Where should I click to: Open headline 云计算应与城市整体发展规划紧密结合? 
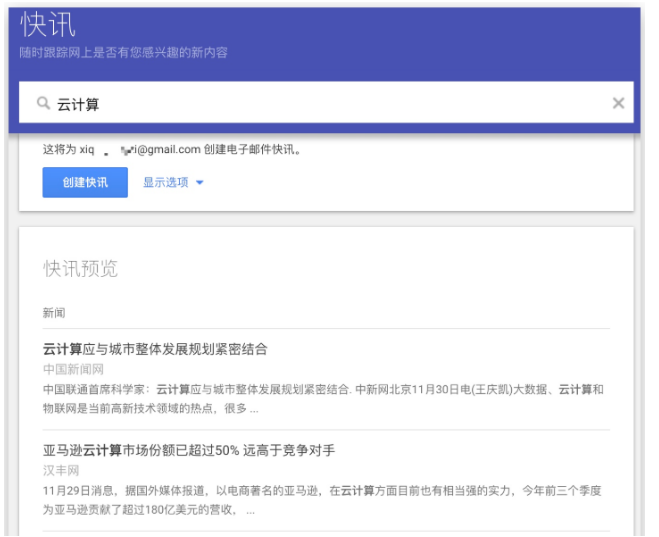pos(155,349)
